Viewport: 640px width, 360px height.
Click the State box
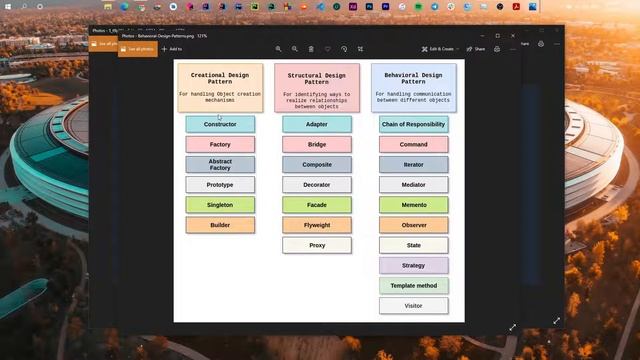pos(413,245)
